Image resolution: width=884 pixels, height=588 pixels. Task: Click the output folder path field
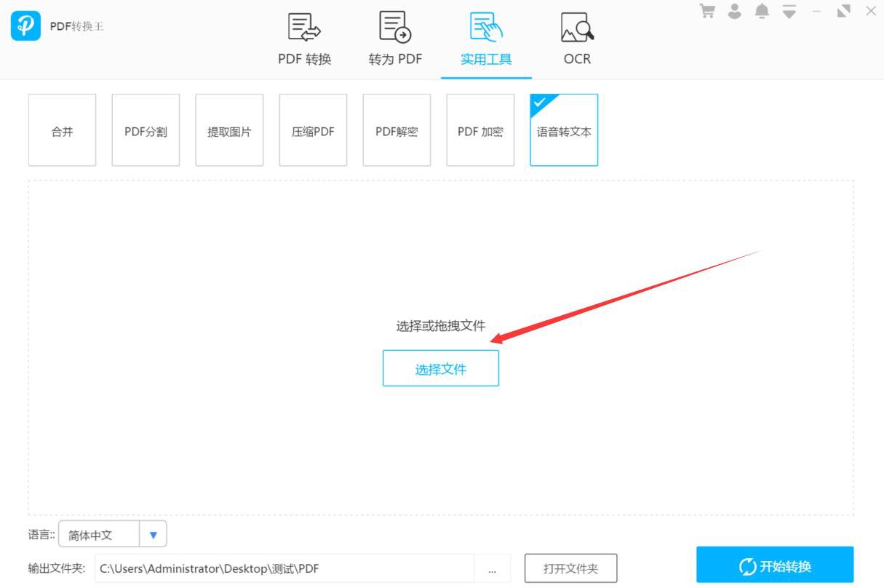[x=284, y=568]
